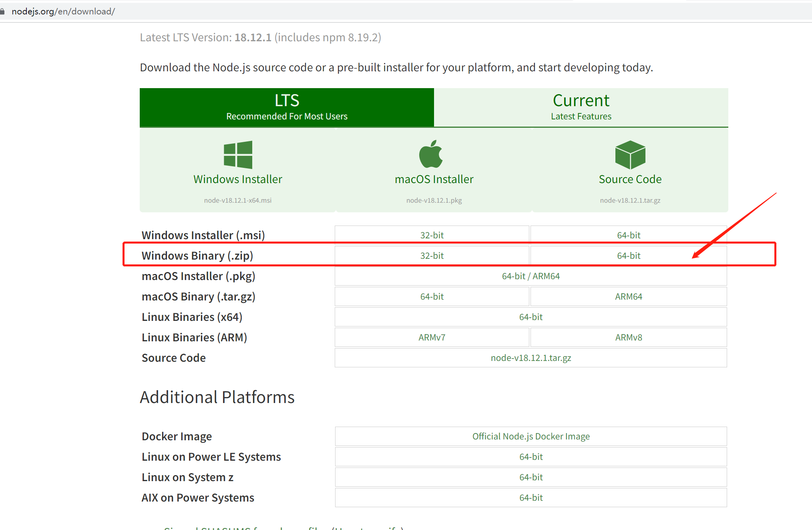This screenshot has width=812, height=530.
Task: Click the Windows Installer (.msi) row label
Action: tap(203, 235)
